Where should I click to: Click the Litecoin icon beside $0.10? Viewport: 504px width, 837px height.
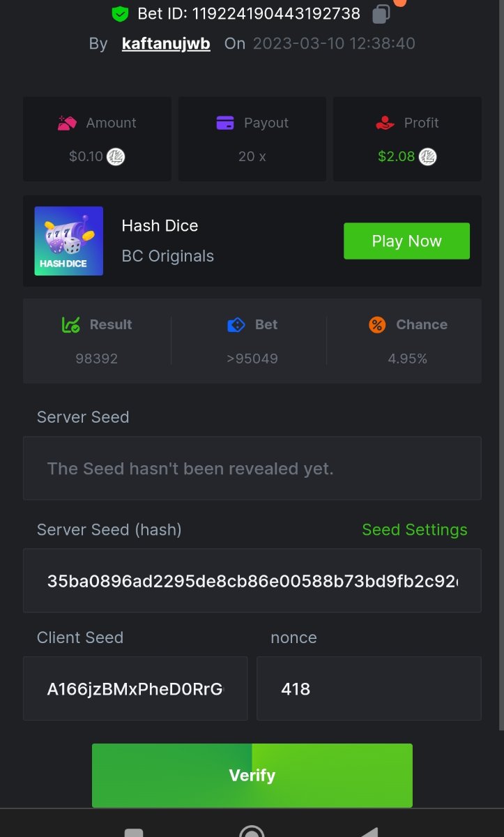pyautogui.click(x=116, y=157)
